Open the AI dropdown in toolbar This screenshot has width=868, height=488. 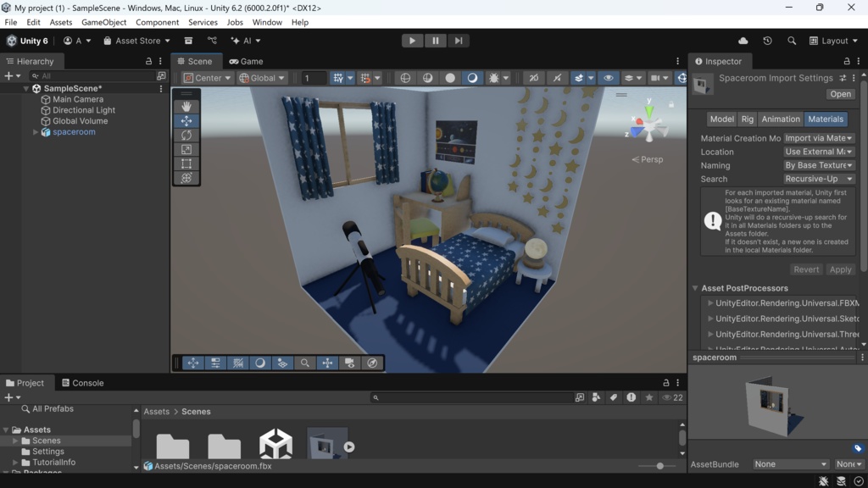pyautogui.click(x=245, y=41)
